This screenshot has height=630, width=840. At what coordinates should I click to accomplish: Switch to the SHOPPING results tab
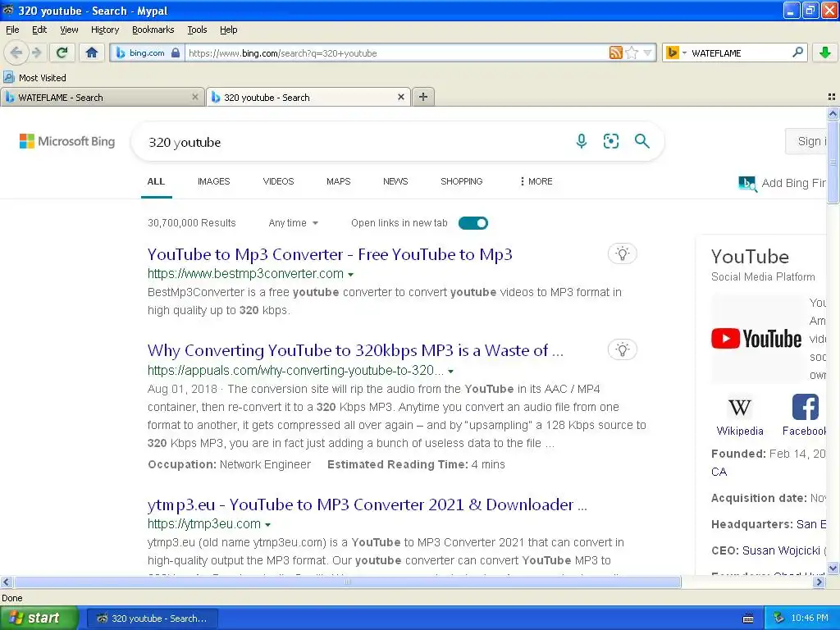[x=462, y=181]
